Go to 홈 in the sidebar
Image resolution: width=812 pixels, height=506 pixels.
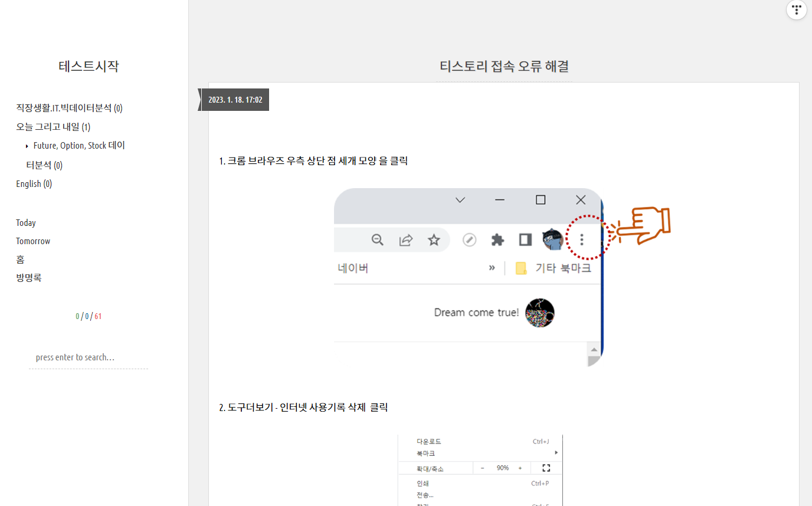click(20, 259)
